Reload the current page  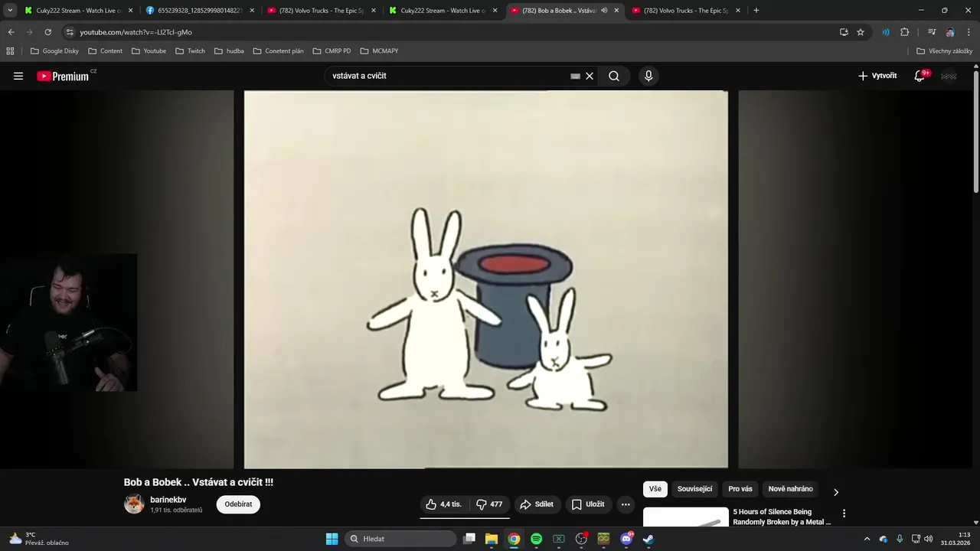(47, 32)
